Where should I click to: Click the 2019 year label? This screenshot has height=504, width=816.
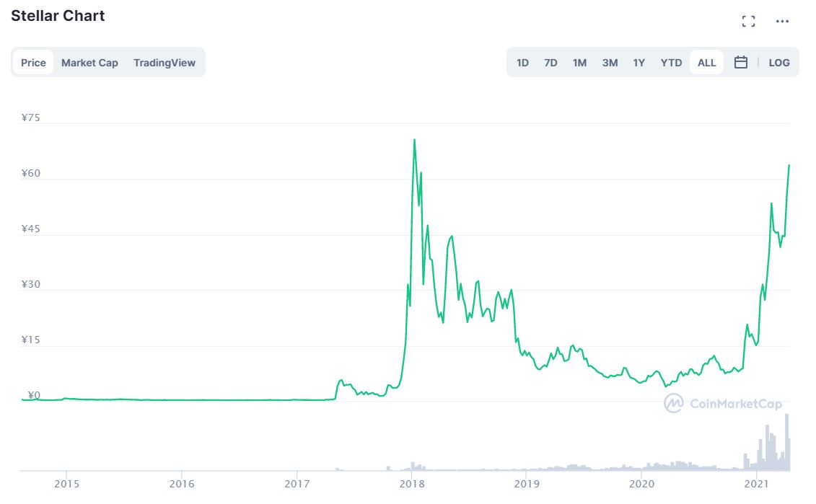pos(527,485)
